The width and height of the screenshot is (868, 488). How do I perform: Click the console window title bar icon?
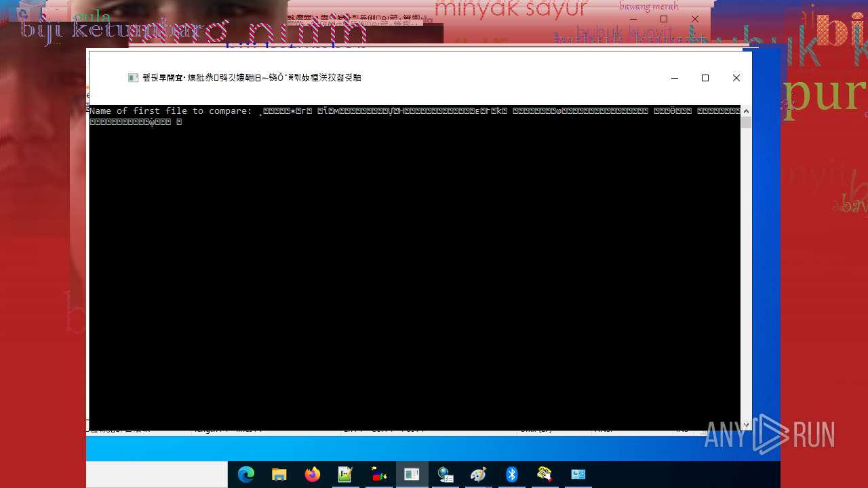pyautogui.click(x=134, y=78)
